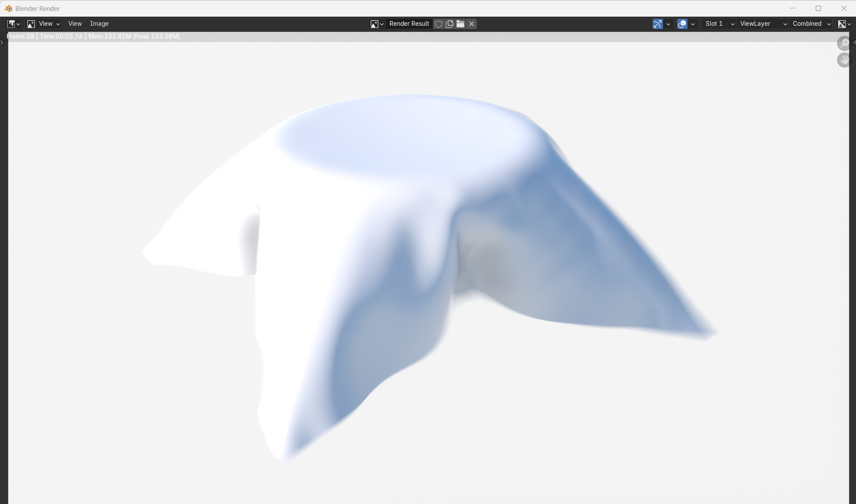Viewport: 856px width, 504px height.
Task: Click the new image copy icon
Action: pos(449,24)
